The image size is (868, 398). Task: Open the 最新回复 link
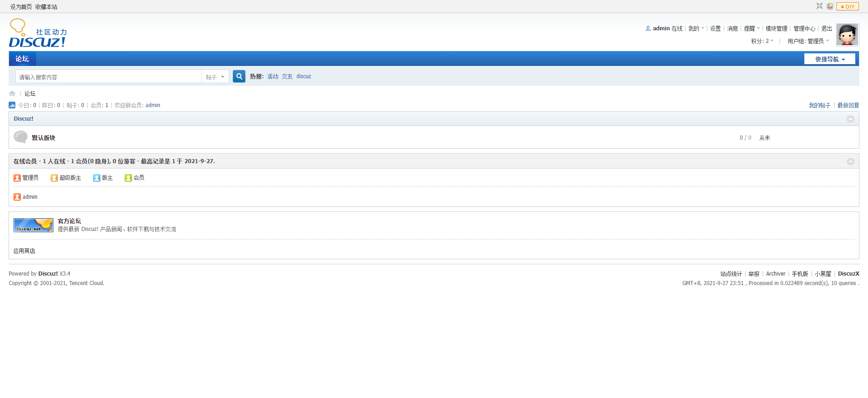coord(848,105)
